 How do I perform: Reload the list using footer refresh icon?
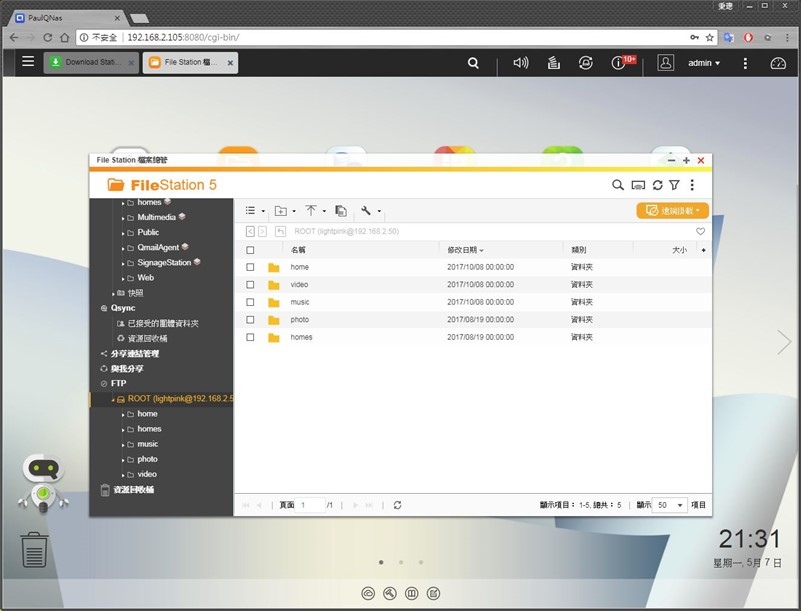pyautogui.click(x=397, y=505)
